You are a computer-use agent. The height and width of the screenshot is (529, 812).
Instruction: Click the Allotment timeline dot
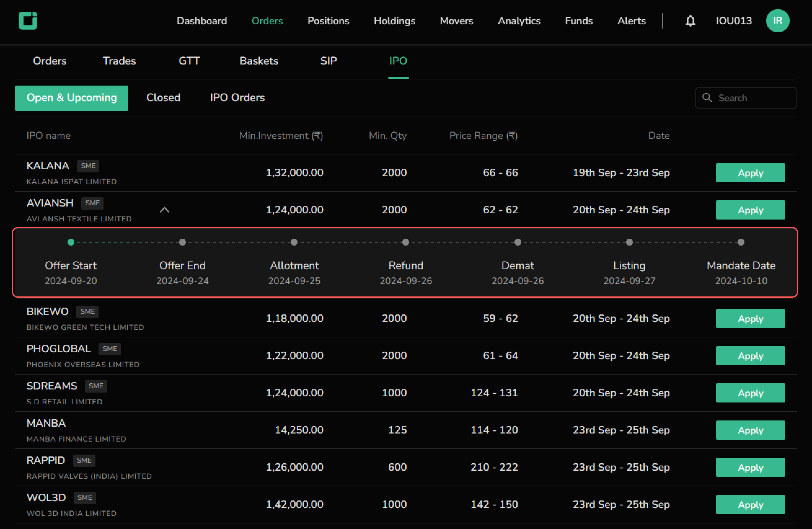coord(294,242)
